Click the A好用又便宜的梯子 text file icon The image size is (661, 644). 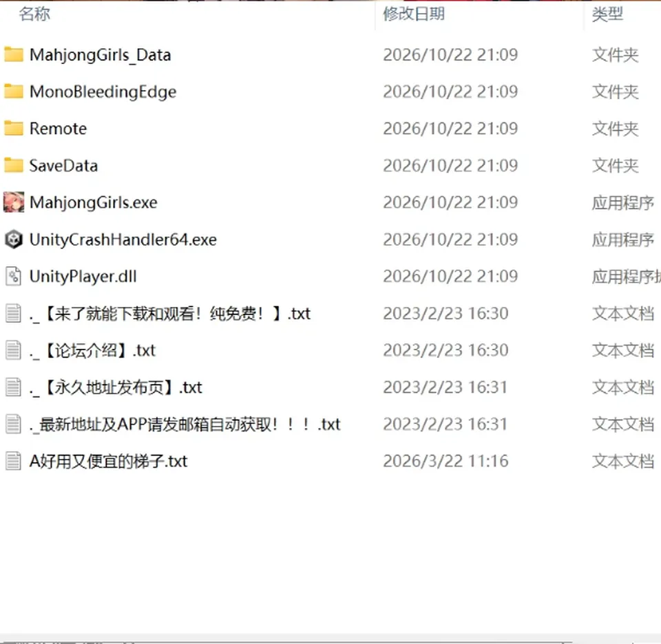(x=14, y=461)
